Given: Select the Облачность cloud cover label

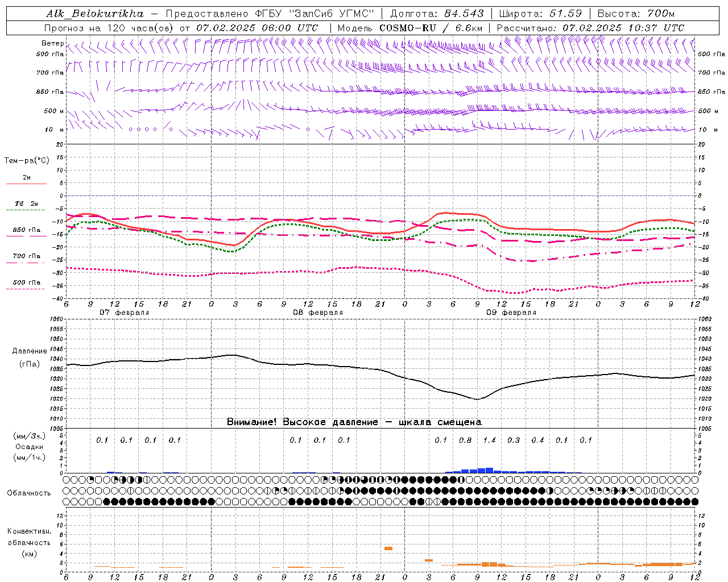Looking at the screenshot, I should 29,493.
